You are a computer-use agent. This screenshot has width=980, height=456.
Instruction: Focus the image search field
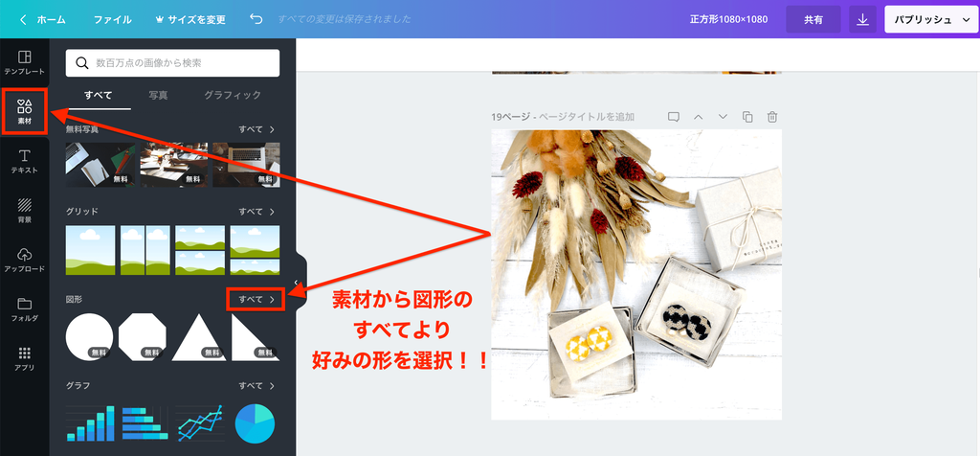(x=172, y=62)
